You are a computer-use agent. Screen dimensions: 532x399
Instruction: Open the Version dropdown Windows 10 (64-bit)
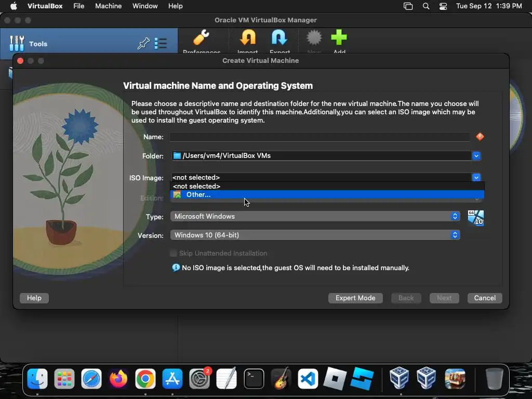[x=315, y=235]
